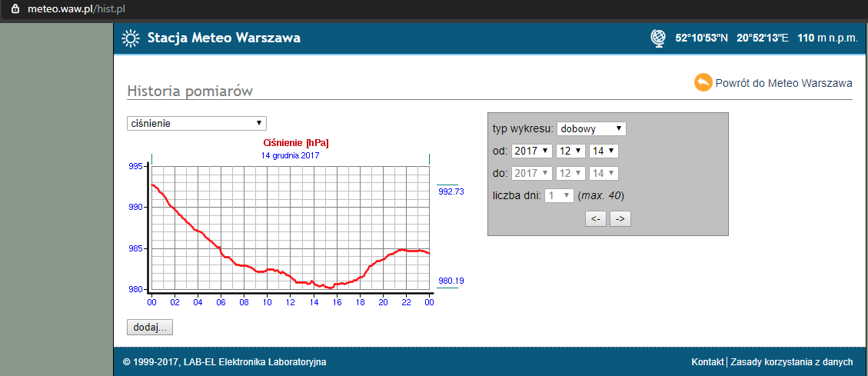868x376 pixels.
Task: Click the sun logo icon in header
Action: 131,38
